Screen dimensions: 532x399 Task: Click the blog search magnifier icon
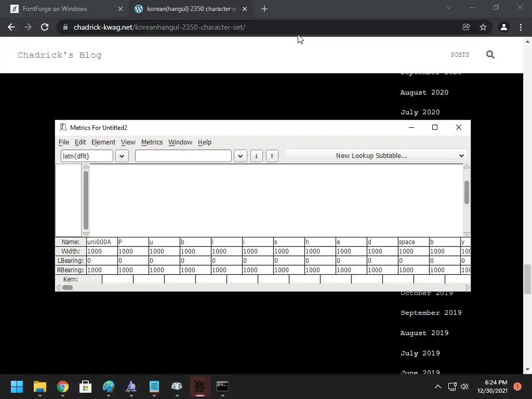point(490,55)
